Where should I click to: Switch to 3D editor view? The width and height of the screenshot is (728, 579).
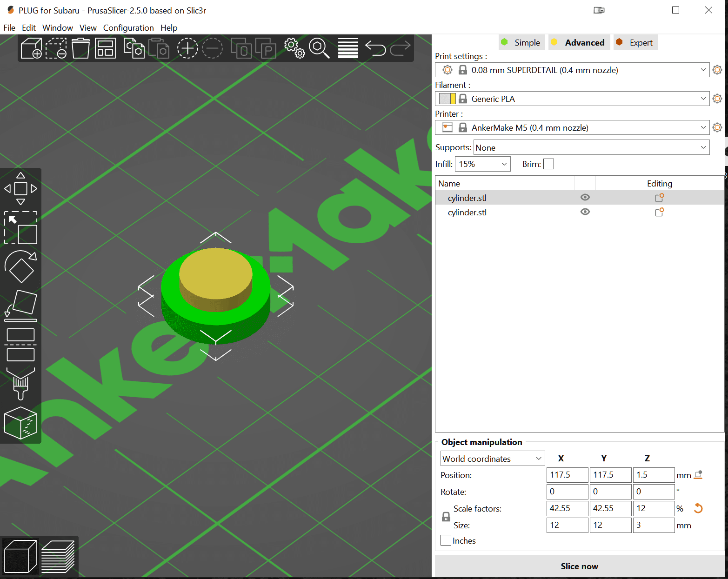coord(20,556)
